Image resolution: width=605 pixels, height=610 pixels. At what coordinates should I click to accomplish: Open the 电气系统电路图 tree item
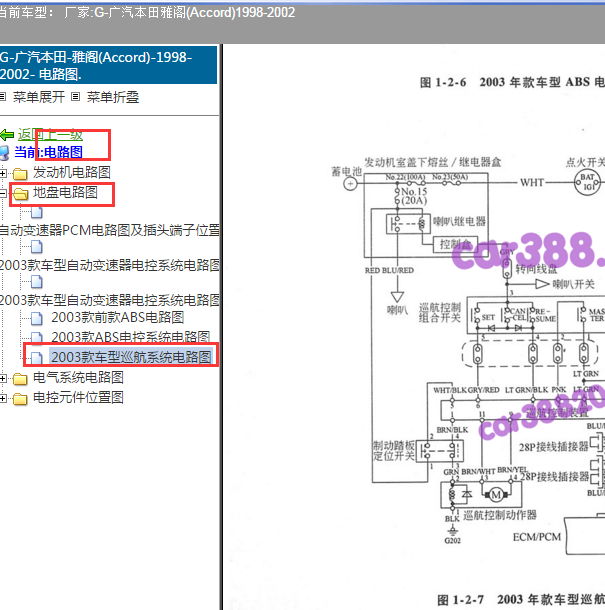click(78, 377)
